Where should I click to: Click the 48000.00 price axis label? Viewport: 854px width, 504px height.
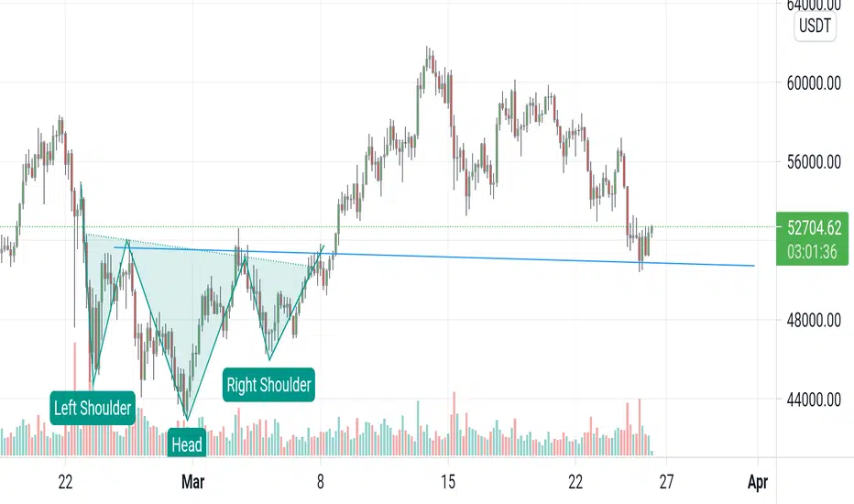814,321
